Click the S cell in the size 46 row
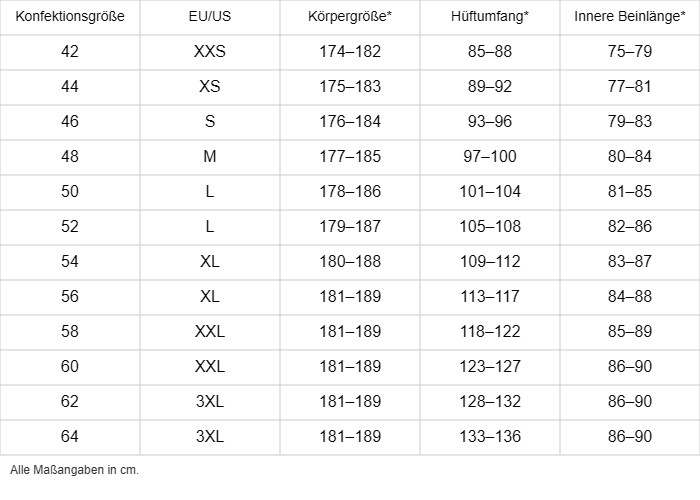 [210, 122]
